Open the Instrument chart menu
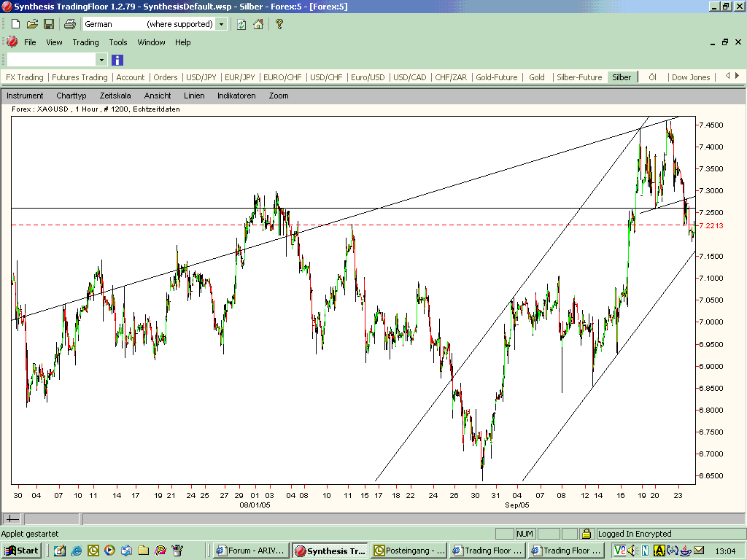 (x=25, y=96)
